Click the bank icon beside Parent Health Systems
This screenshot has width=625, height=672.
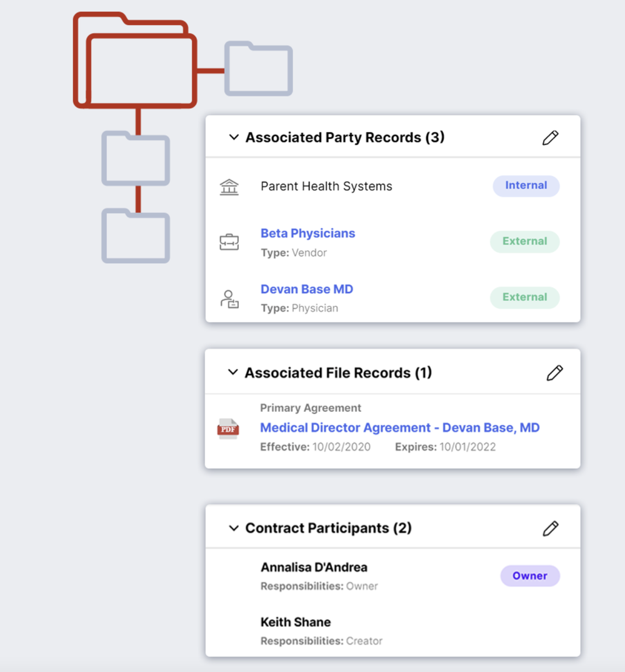pyautogui.click(x=229, y=186)
